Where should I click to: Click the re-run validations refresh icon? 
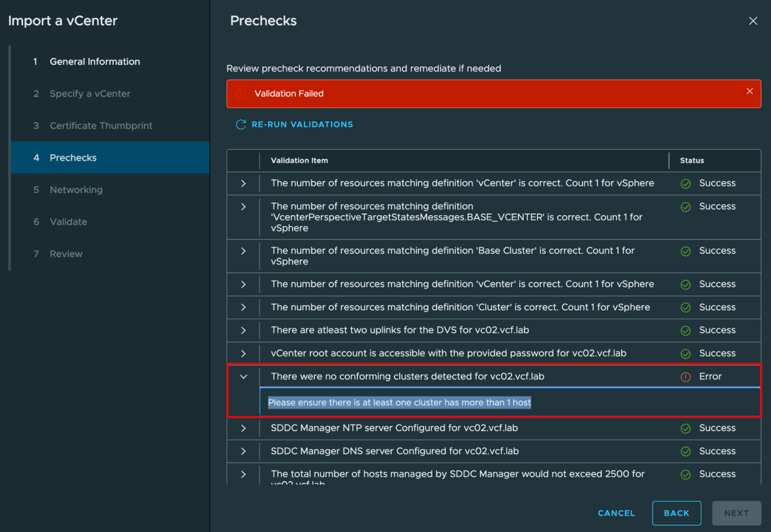(x=241, y=125)
